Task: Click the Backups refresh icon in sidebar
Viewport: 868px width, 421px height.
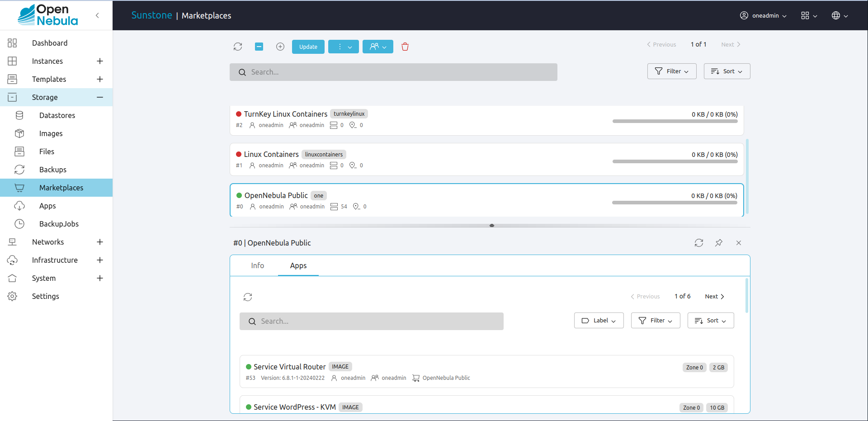Action: coord(19,170)
